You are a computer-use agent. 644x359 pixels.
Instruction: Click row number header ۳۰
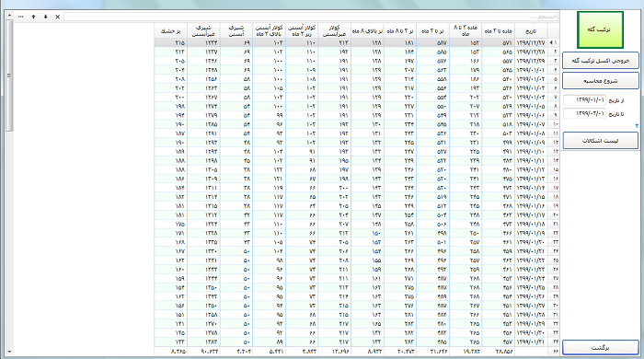click(553, 306)
